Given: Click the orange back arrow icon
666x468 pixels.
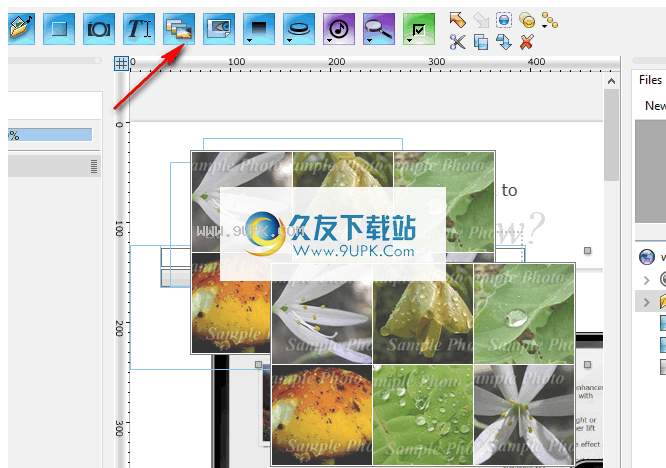Looking at the screenshot, I should (457, 20).
